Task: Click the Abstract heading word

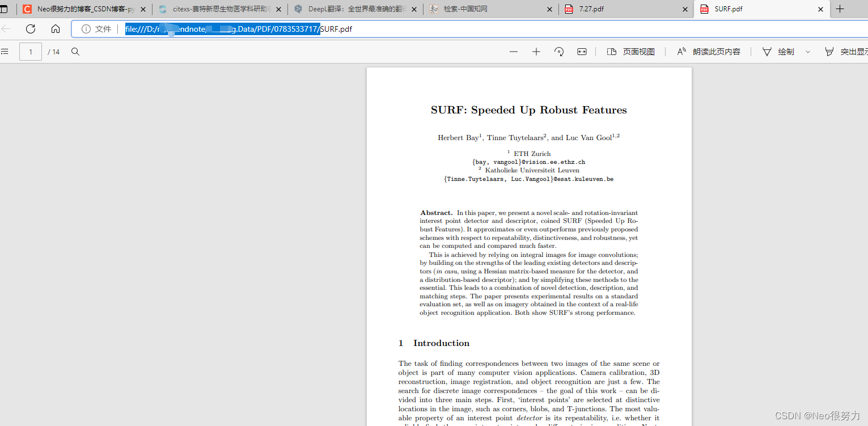Action: pyautogui.click(x=437, y=213)
